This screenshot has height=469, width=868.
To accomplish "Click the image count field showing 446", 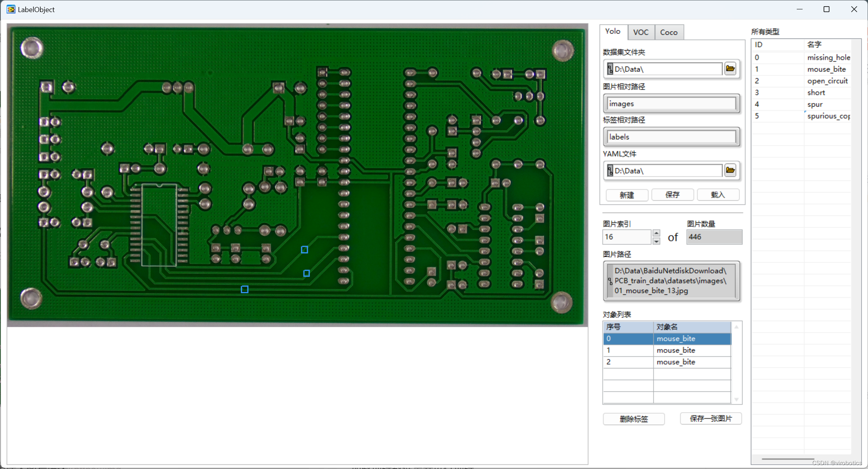I will [714, 237].
